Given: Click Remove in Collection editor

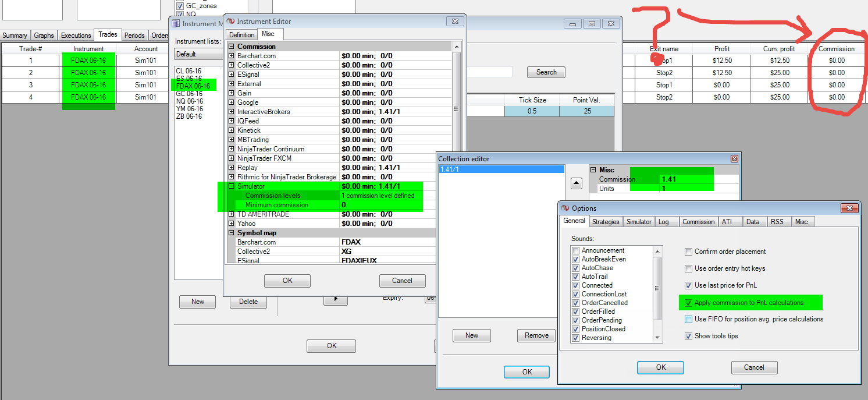Looking at the screenshot, I should [x=536, y=335].
